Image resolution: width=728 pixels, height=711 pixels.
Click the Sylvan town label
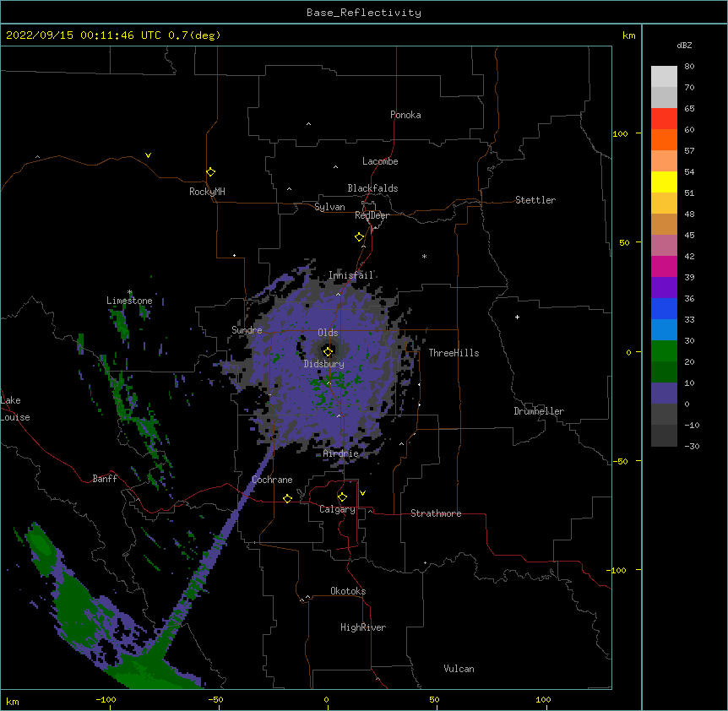coord(329,207)
